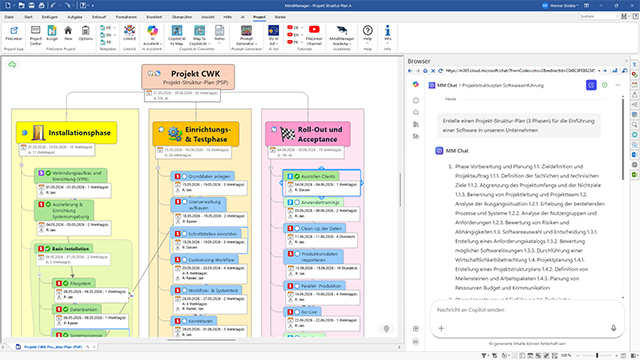Click the map horizontal scrollbar thumb
The height and width of the screenshot is (360, 640).
coord(201,340)
